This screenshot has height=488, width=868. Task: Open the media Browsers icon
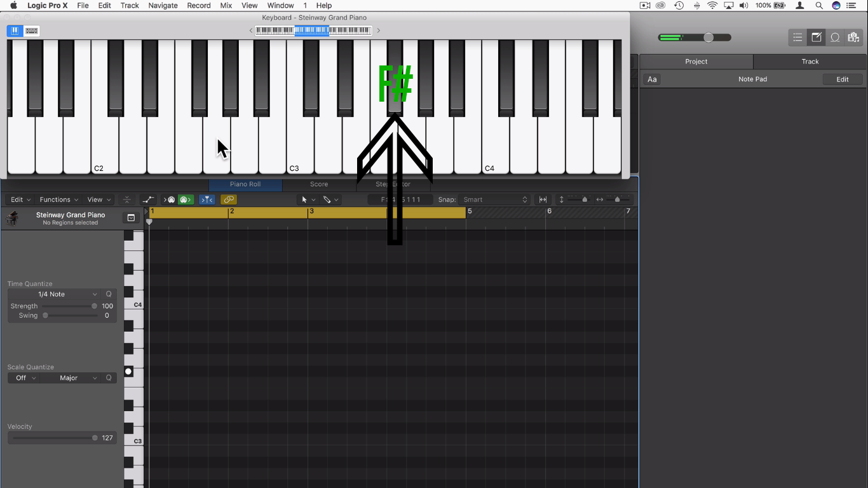pyautogui.click(x=853, y=37)
